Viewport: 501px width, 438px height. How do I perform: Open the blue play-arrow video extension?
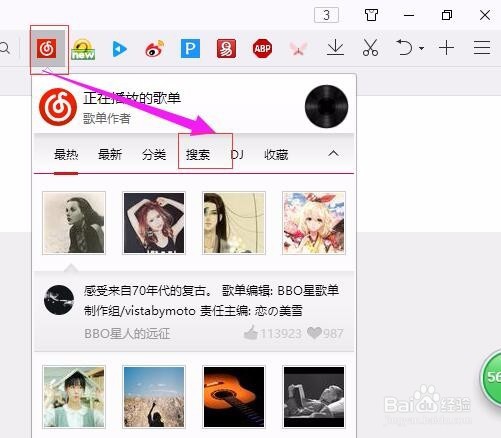pos(119,49)
